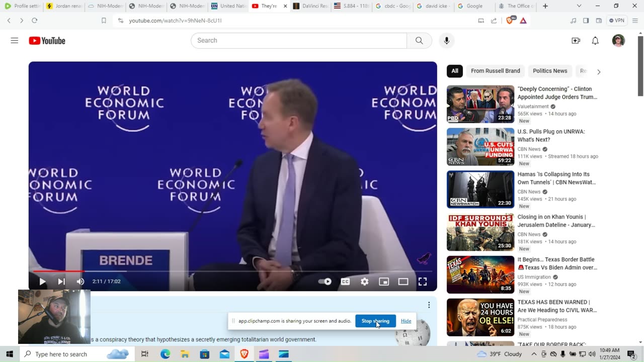Select the All filter chip
Viewport: 644px width, 362px height.
[455, 71]
